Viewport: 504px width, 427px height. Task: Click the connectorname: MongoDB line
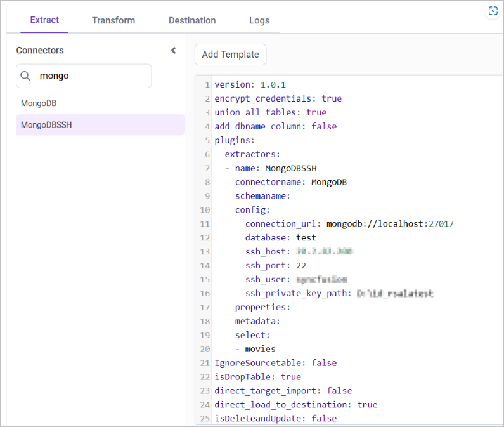coord(291,182)
